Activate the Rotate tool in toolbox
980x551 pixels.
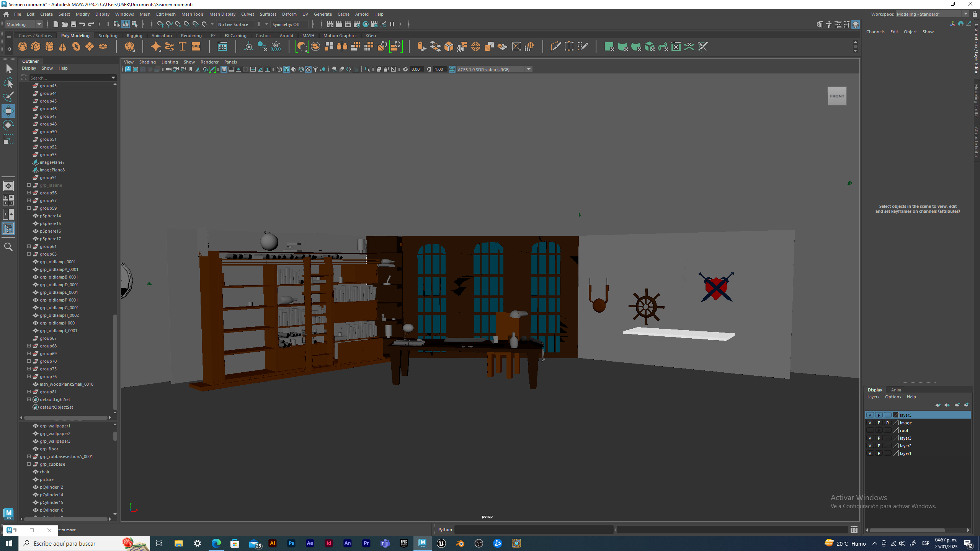[x=8, y=125]
